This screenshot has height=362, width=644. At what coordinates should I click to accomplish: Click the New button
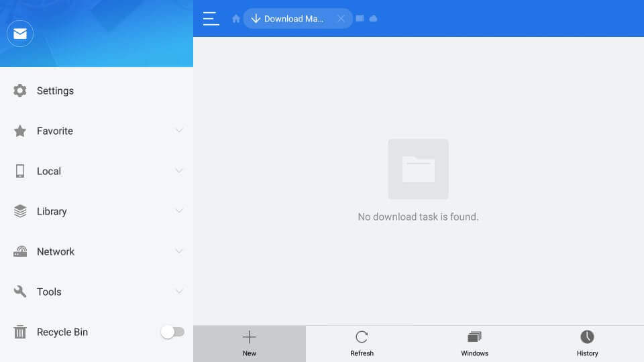point(250,343)
